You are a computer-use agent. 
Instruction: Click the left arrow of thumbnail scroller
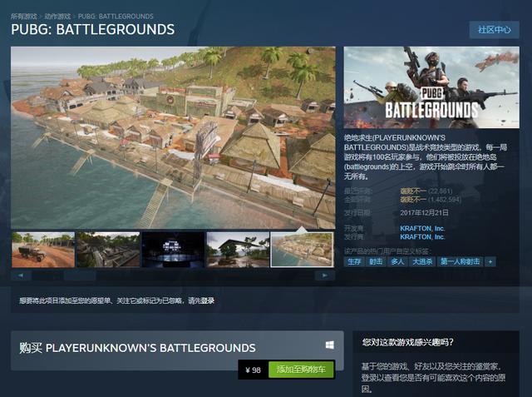[21, 275]
